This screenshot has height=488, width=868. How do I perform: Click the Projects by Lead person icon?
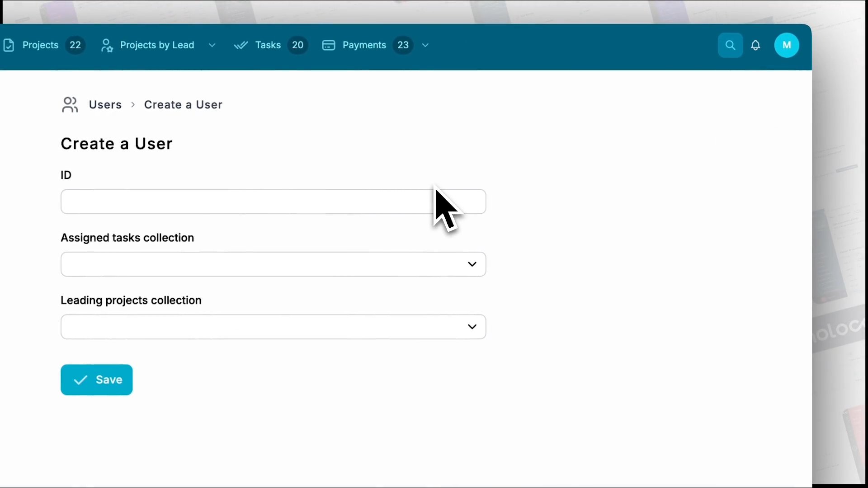click(107, 45)
